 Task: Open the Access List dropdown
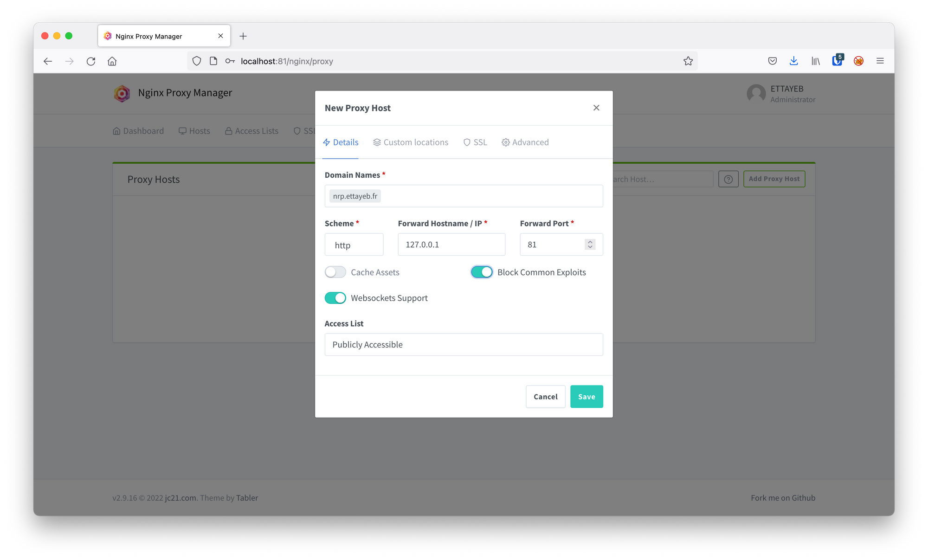tap(464, 345)
